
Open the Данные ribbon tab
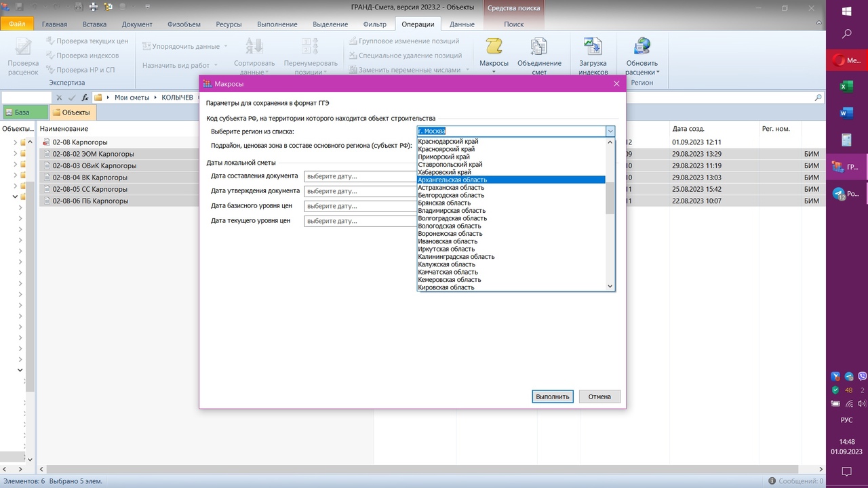(x=462, y=24)
